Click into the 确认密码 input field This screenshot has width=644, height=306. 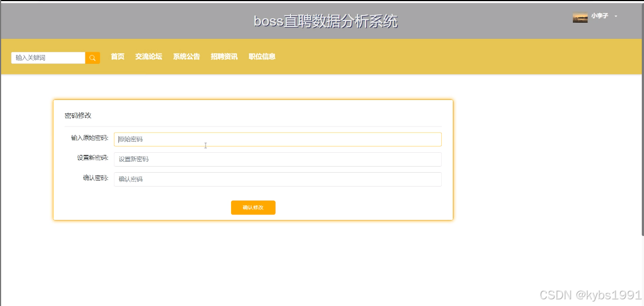point(278,179)
